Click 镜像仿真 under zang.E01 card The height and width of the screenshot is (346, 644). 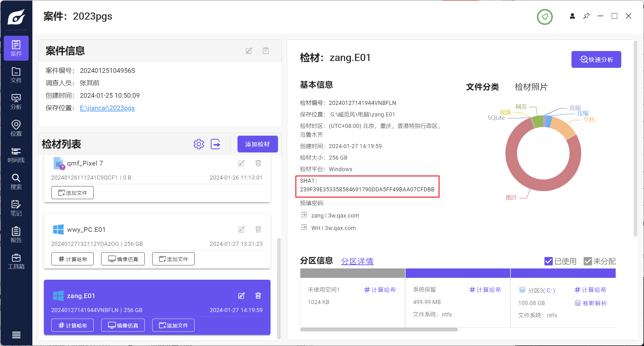point(123,325)
